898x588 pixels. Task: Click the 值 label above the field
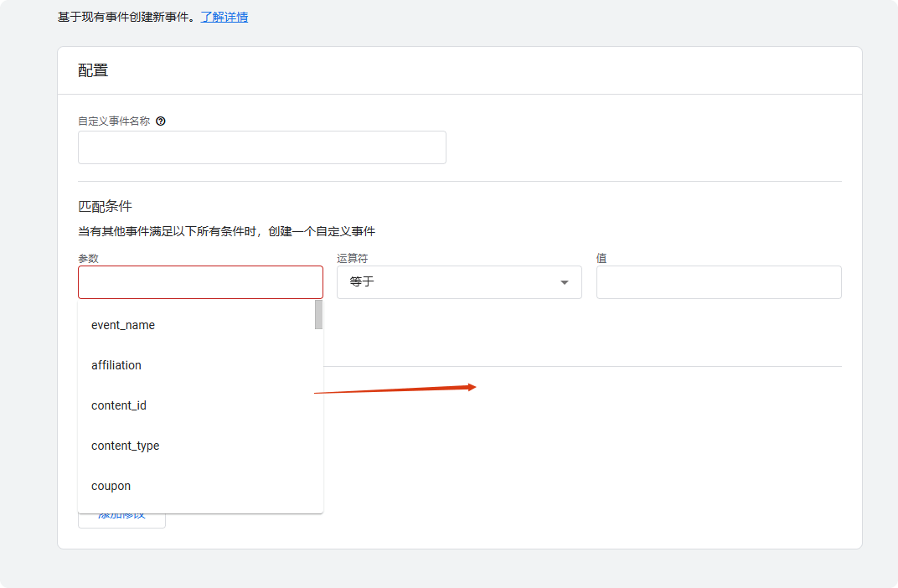[x=601, y=259]
